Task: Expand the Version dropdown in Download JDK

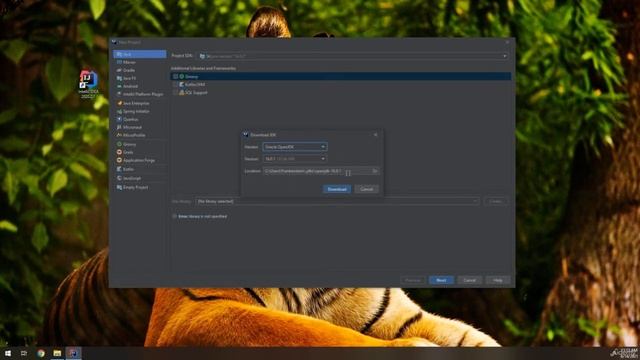Action: pos(295,159)
